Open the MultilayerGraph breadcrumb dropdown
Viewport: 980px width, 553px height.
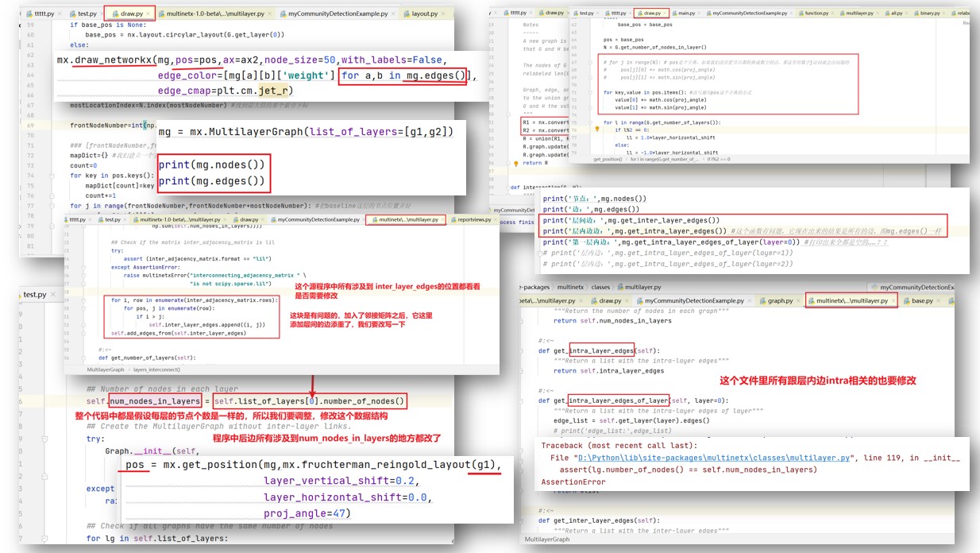pos(547,541)
